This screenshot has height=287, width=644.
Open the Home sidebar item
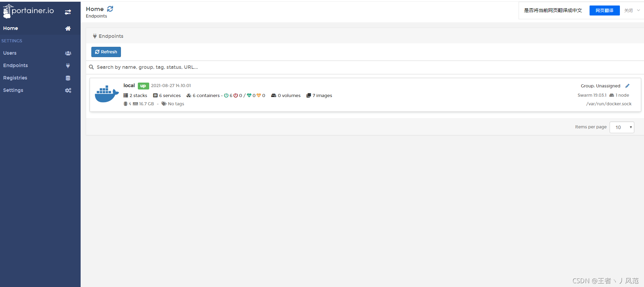(x=40, y=28)
